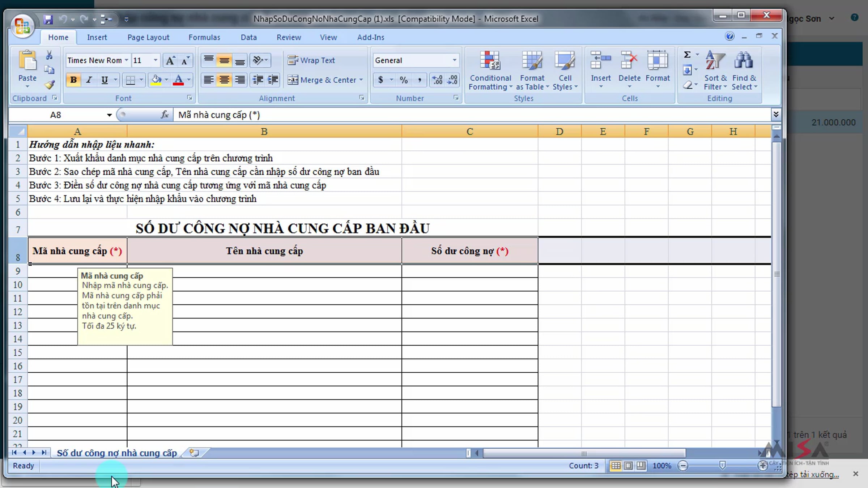
Task: Open the Page Layout tab
Action: tap(148, 37)
